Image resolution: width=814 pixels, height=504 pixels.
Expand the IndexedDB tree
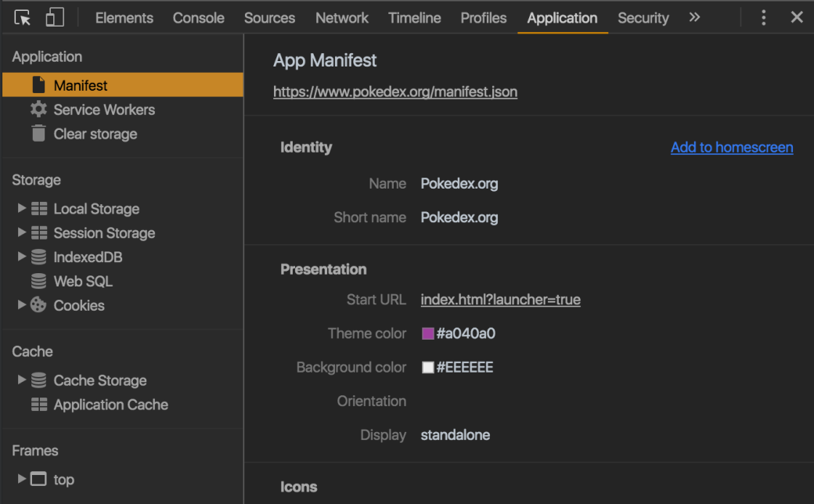pos(21,257)
